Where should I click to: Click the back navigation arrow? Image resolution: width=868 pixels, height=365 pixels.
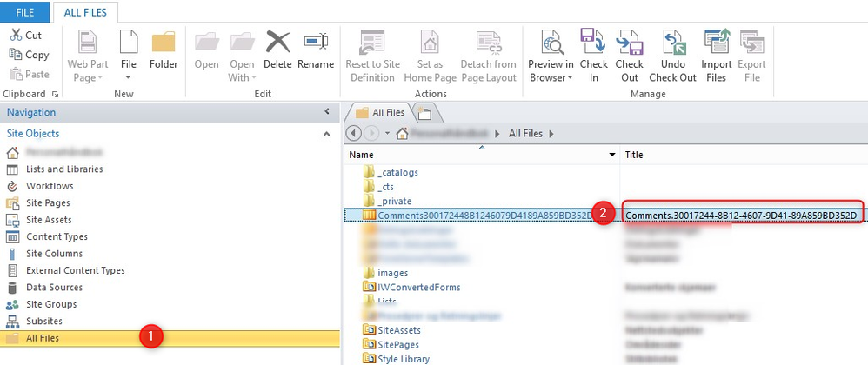click(354, 133)
